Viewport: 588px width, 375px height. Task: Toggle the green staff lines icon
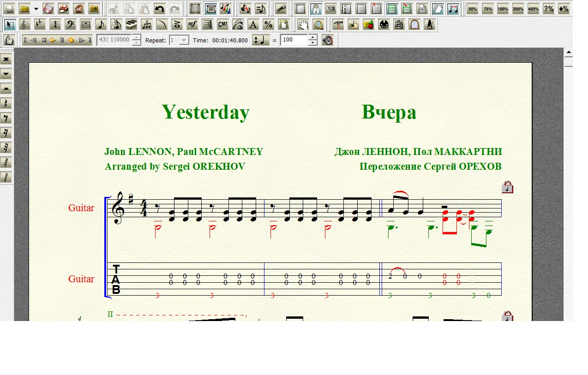(x=392, y=8)
